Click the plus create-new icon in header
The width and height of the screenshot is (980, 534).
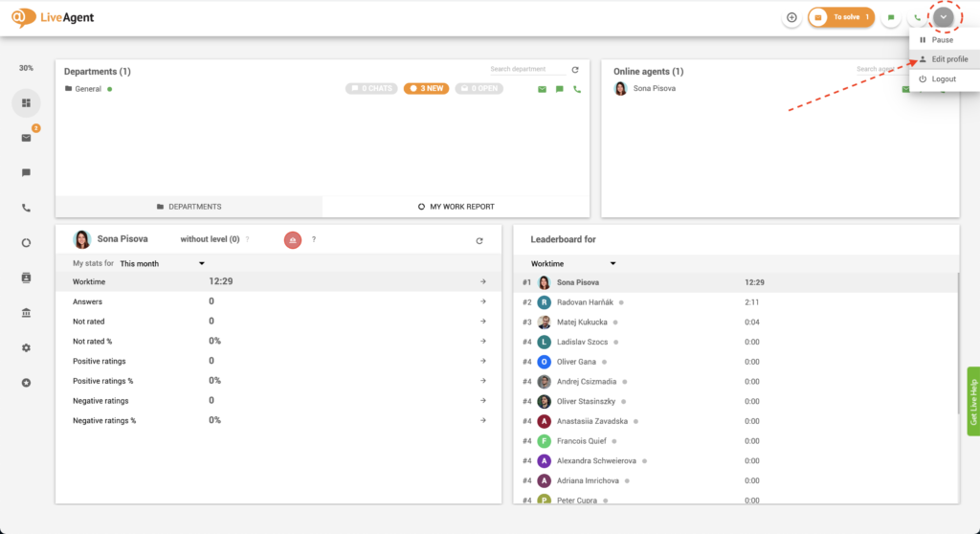(x=791, y=17)
